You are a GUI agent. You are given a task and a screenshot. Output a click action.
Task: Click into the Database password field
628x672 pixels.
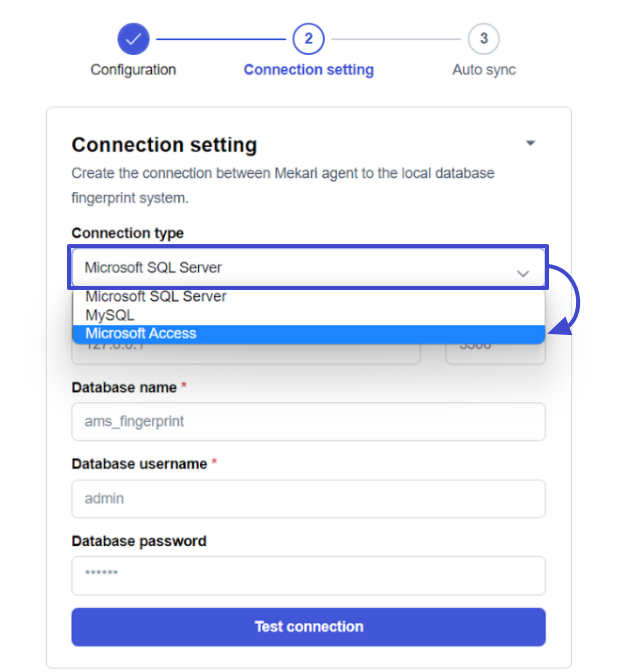tap(308, 576)
